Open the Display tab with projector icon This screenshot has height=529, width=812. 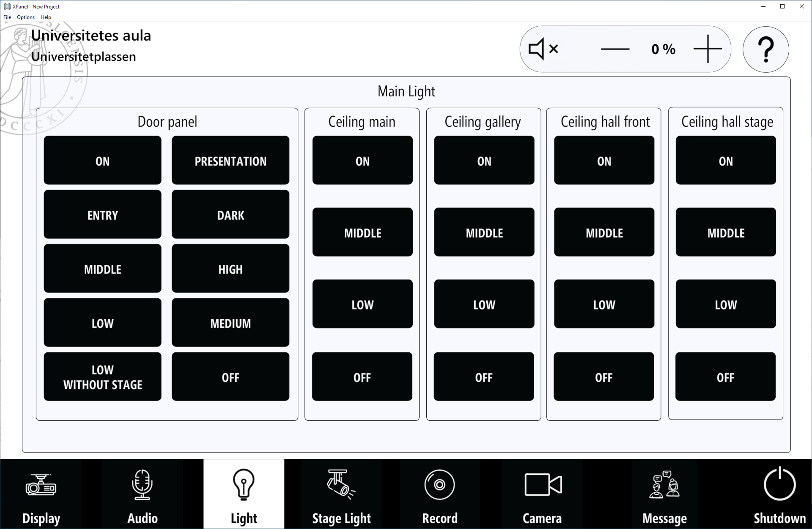point(41,494)
